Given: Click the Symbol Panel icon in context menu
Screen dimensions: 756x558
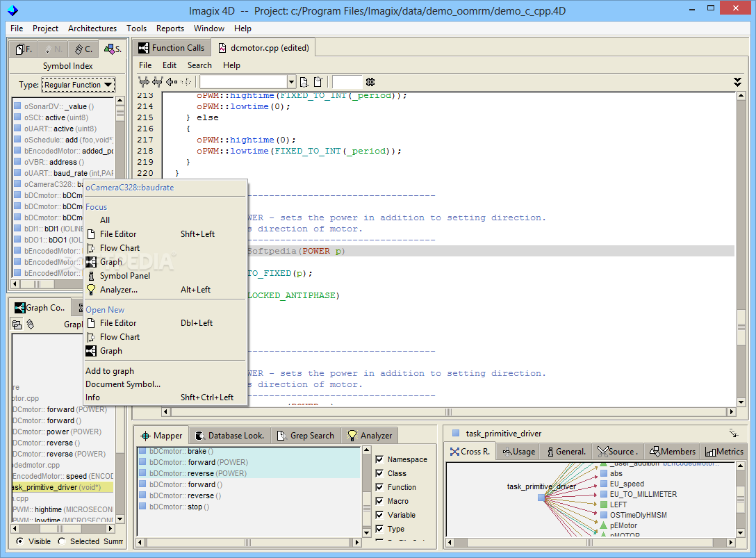Looking at the screenshot, I should coord(90,276).
